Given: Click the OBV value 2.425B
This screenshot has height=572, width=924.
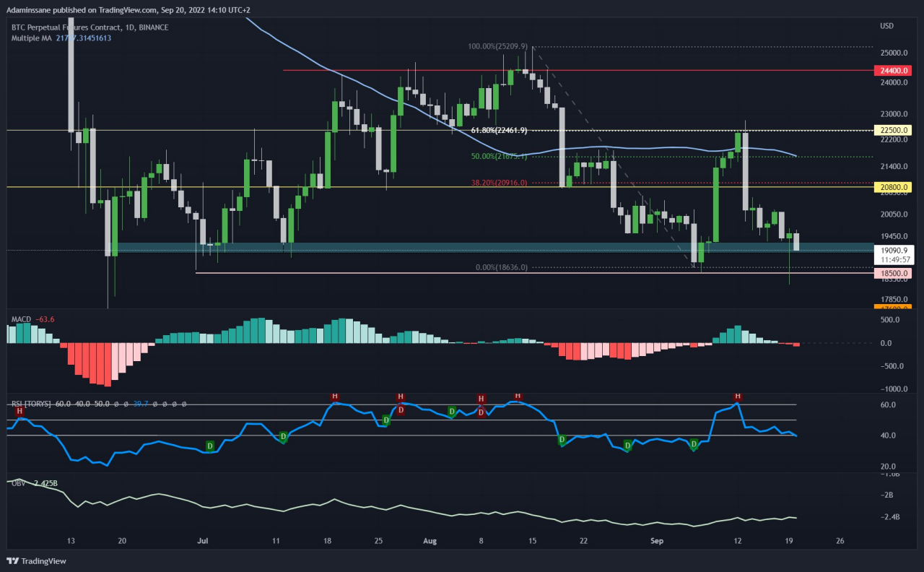Looking at the screenshot, I should (45, 482).
